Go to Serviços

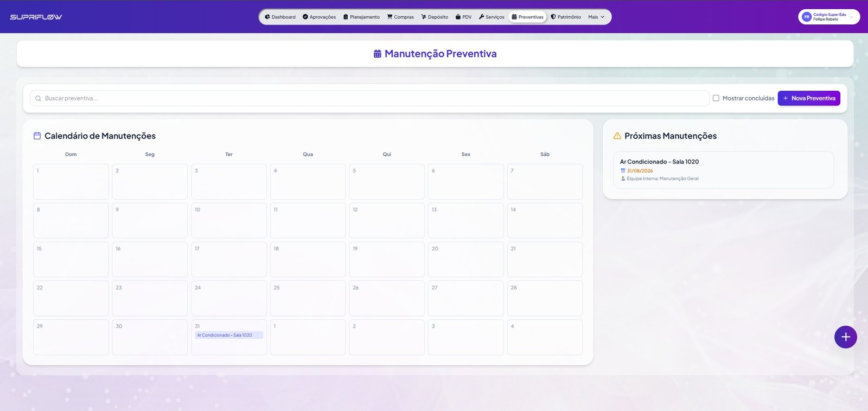tap(492, 17)
